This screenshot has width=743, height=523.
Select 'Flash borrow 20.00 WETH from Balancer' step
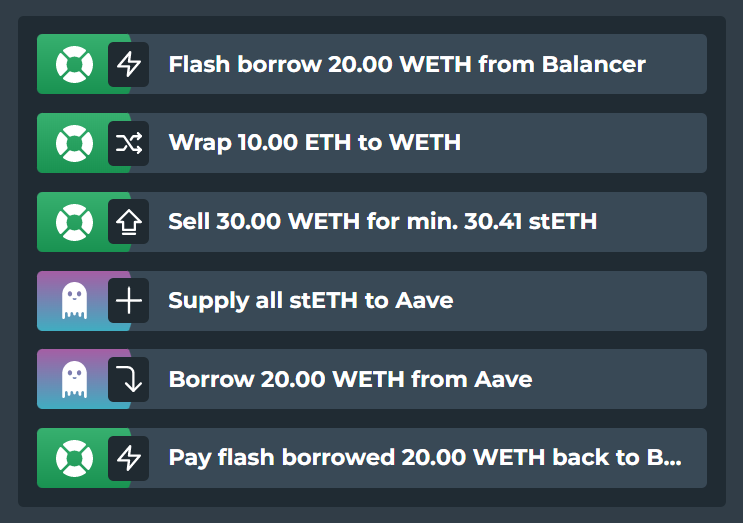point(372,64)
